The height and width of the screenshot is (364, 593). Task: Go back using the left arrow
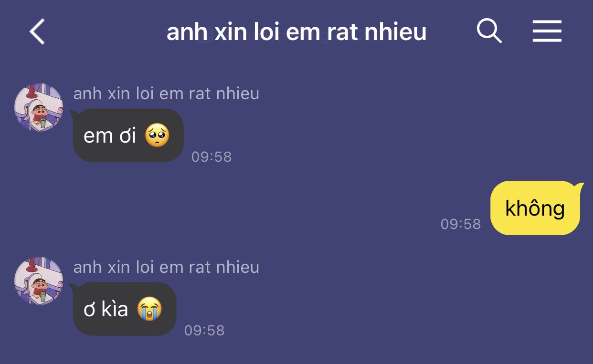click(37, 32)
